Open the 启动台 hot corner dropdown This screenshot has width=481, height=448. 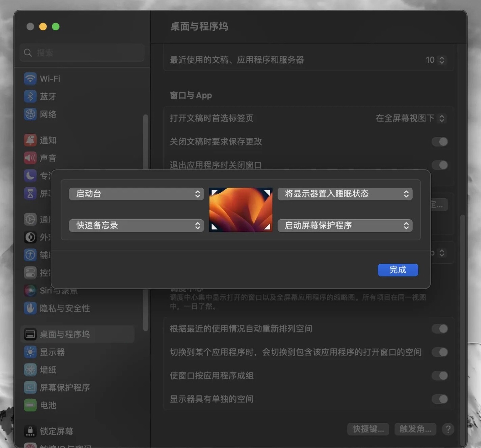[136, 194]
